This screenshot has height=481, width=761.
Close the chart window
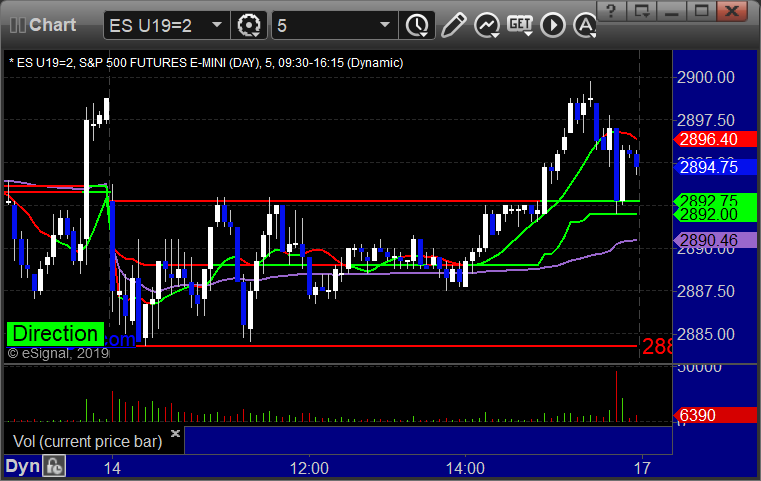pyautogui.click(x=732, y=11)
